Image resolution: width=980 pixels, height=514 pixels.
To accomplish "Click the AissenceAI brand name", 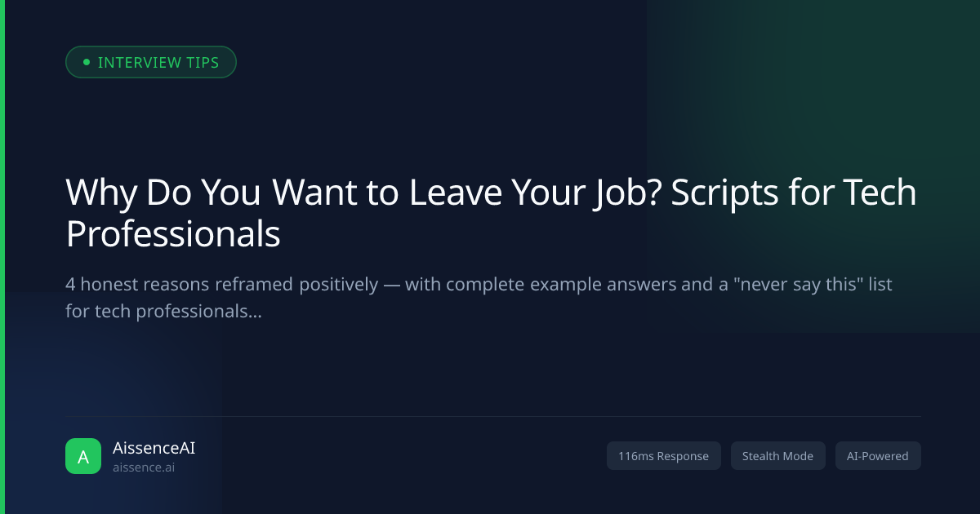I will 154,448.
